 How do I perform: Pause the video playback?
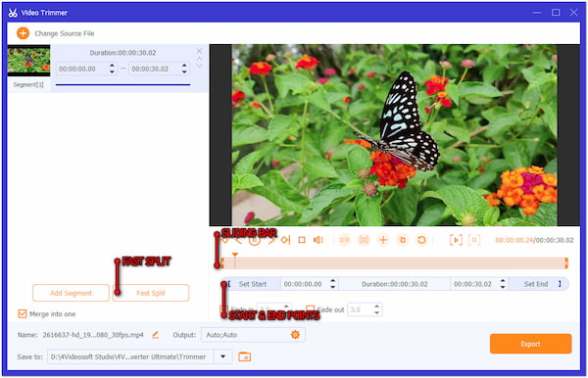pyautogui.click(x=255, y=240)
